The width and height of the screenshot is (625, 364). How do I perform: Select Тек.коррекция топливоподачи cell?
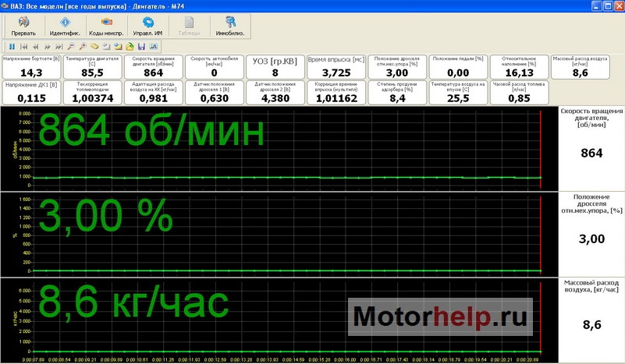(93, 93)
